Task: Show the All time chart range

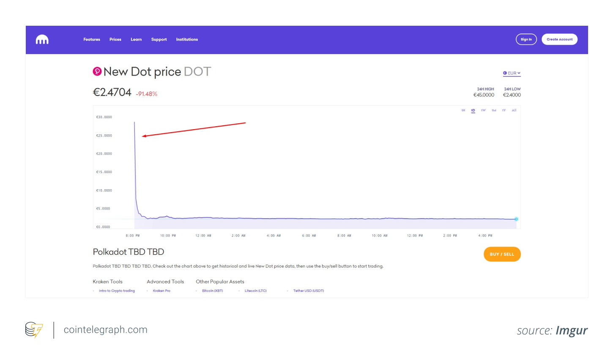Action: click(514, 110)
